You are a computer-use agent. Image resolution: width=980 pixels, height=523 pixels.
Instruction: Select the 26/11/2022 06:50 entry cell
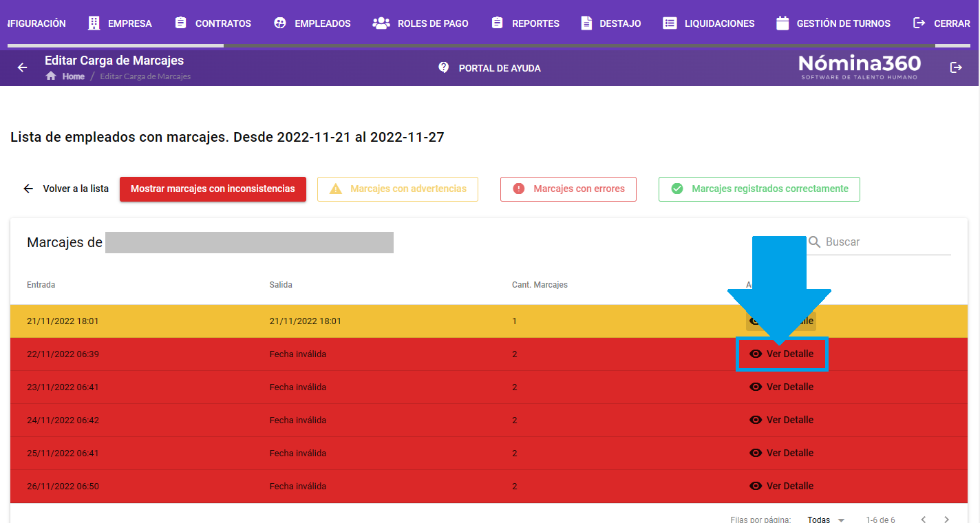(x=63, y=487)
